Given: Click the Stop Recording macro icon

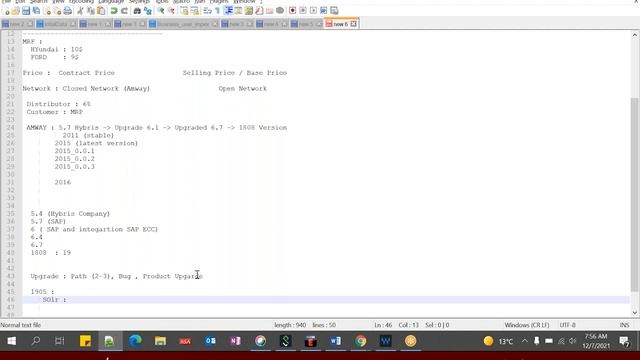Looking at the screenshot, I should (x=303, y=11).
